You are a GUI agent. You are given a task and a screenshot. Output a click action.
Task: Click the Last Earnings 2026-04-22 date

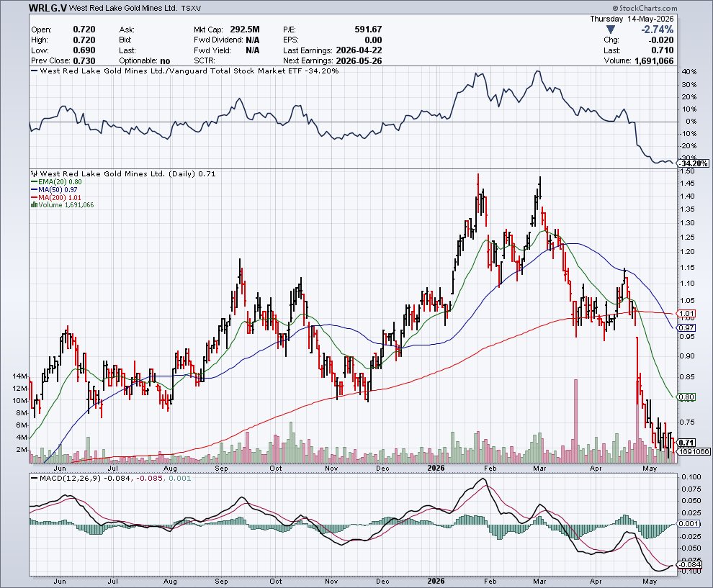(x=359, y=50)
